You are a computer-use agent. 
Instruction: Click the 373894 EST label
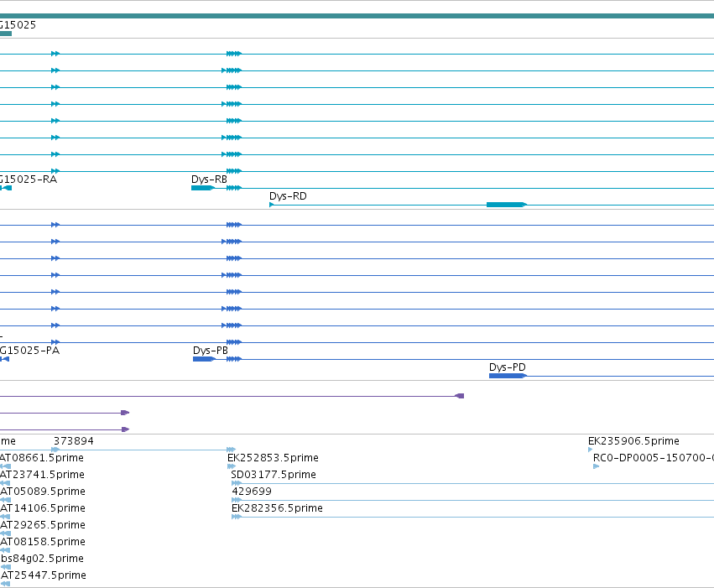click(x=74, y=441)
